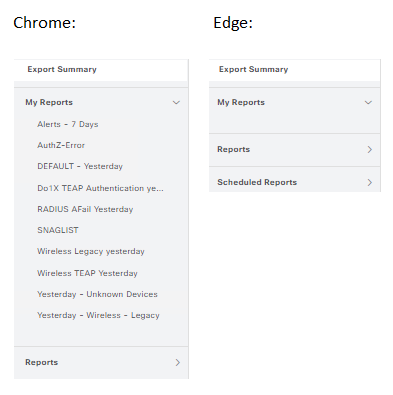Select Reports heading in Chrome panel
Image resolution: width=393 pixels, height=395 pixels.
[42, 362]
